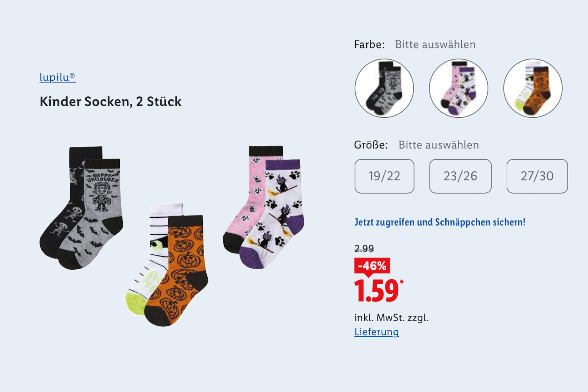This screenshot has height=392, width=588.
Task: Click the product title Kinder Socken, 2 Stück
Action: coord(110,102)
